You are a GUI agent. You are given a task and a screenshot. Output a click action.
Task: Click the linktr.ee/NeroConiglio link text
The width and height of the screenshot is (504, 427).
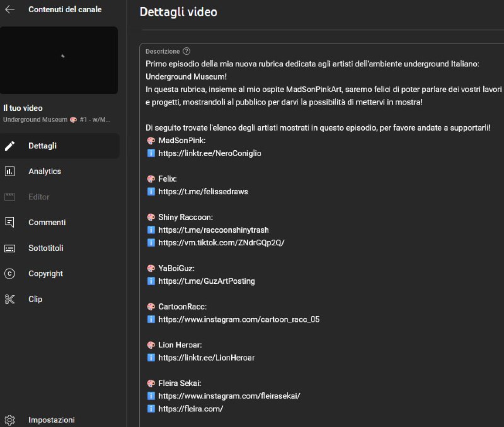click(x=210, y=153)
